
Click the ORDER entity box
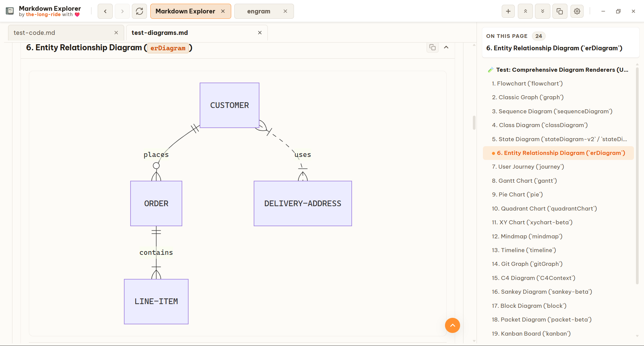(156, 204)
